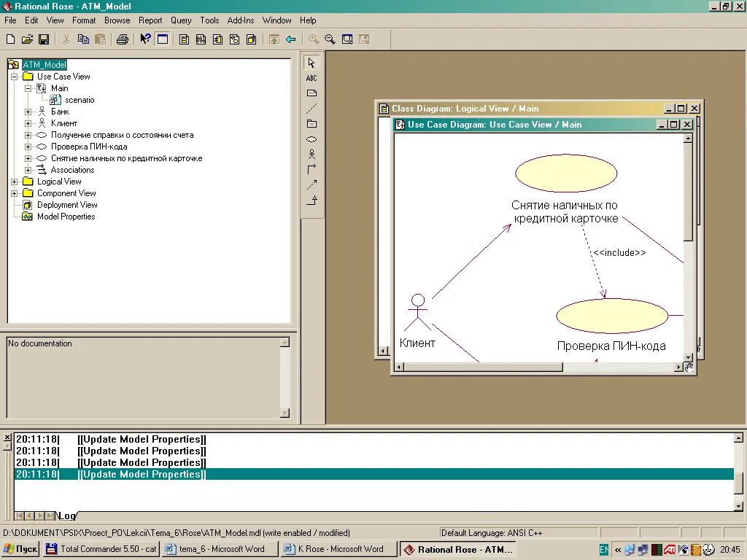Choose the Selection arrow tool in toolbox
This screenshot has width=747, height=560.
click(311, 63)
